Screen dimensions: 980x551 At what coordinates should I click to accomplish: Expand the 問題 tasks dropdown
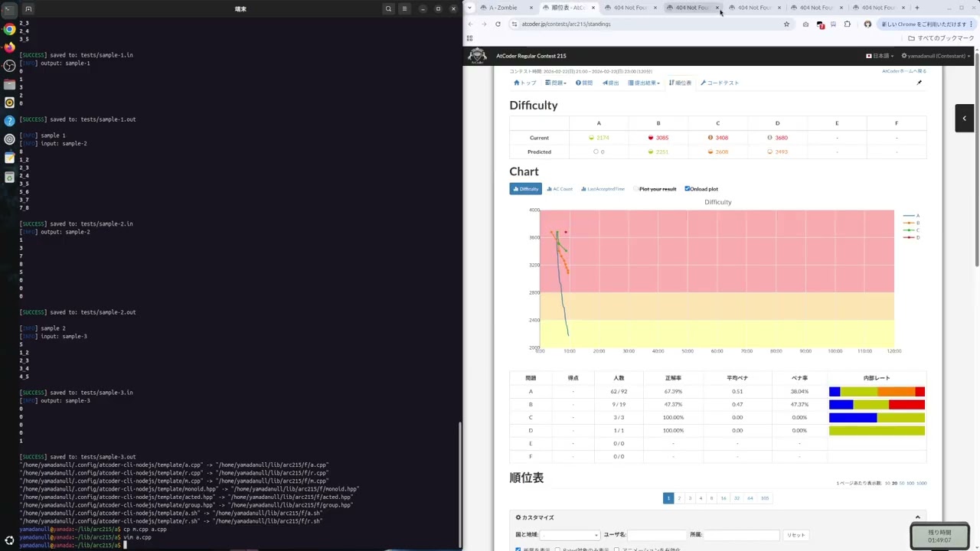click(x=557, y=83)
